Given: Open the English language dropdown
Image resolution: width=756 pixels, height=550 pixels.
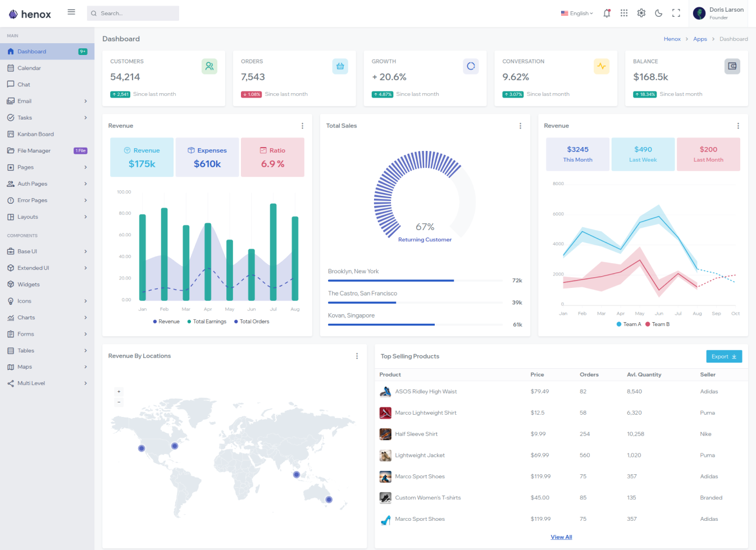Looking at the screenshot, I should pos(577,13).
